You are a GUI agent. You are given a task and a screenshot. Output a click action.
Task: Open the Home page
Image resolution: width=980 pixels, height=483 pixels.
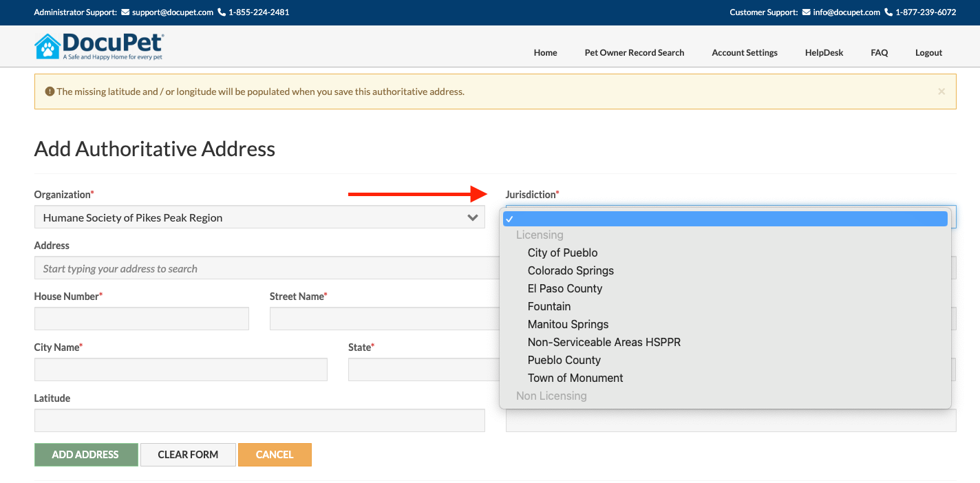[x=545, y=52]
